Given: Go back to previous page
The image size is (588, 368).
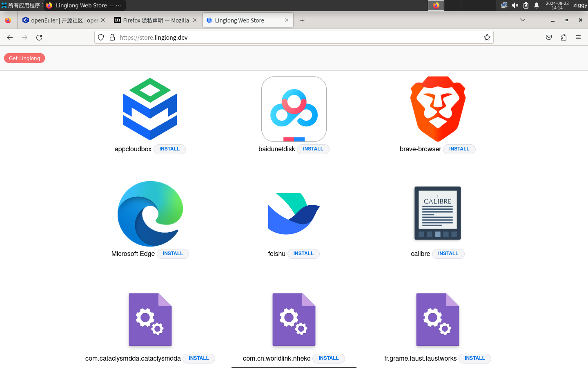Looking at the screenshot, I should pos(10,37).
